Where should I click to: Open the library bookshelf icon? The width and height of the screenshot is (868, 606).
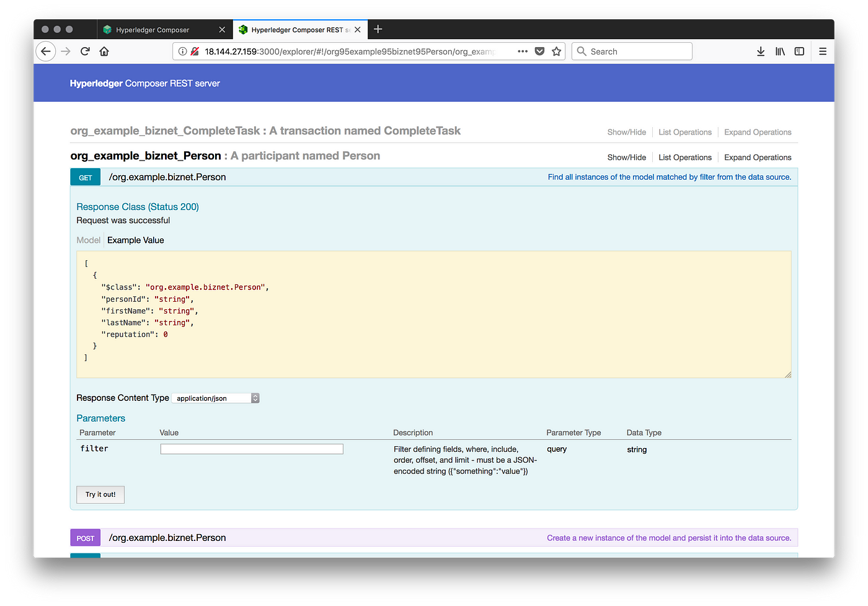[780, 51]
